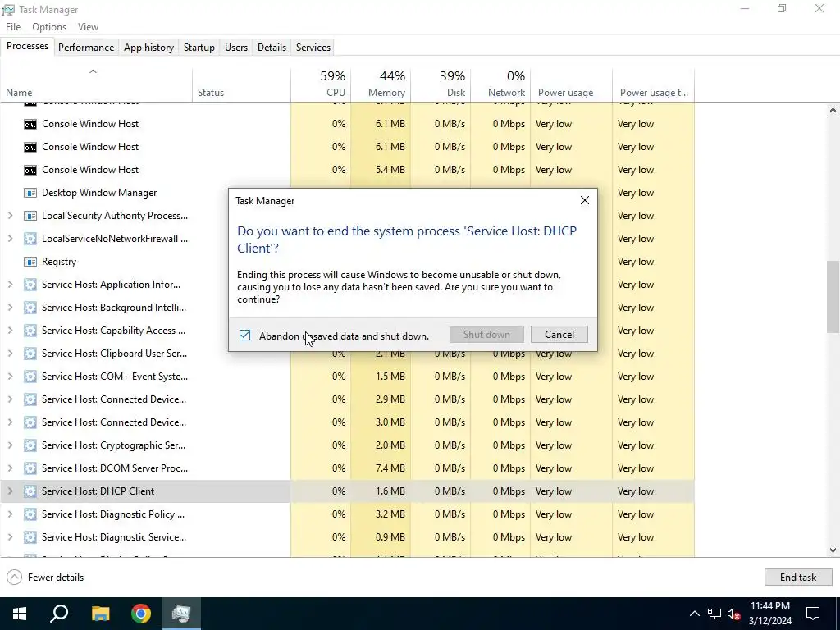840x630 pixels.
Task: Click the Local Security Authority Process icon
Action: point(30,216)
